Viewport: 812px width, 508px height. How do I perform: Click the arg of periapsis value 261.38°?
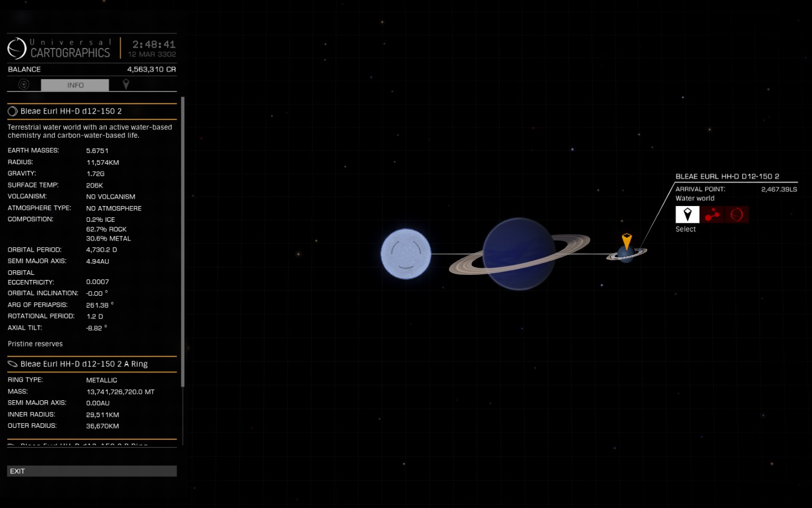[x=100, y=305]
